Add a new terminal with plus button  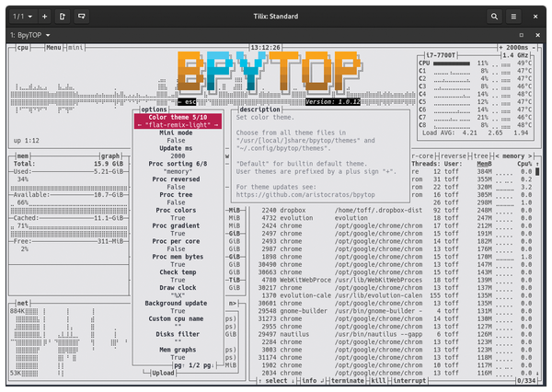click(44, 17)
